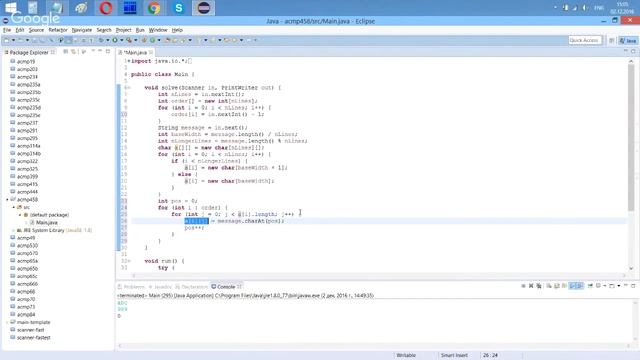Click the Pin Console icon
Viewport: 640px width, 360px height.
[590, 286]
